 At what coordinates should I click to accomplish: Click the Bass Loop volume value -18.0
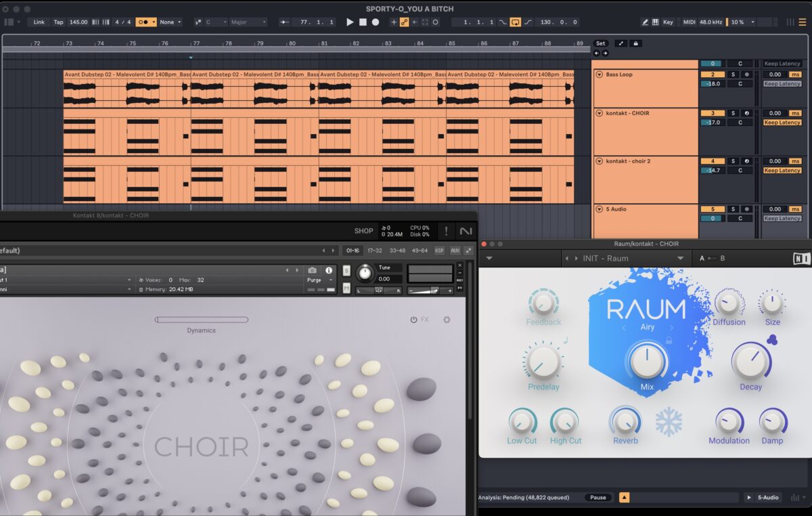tap(713, 84)
